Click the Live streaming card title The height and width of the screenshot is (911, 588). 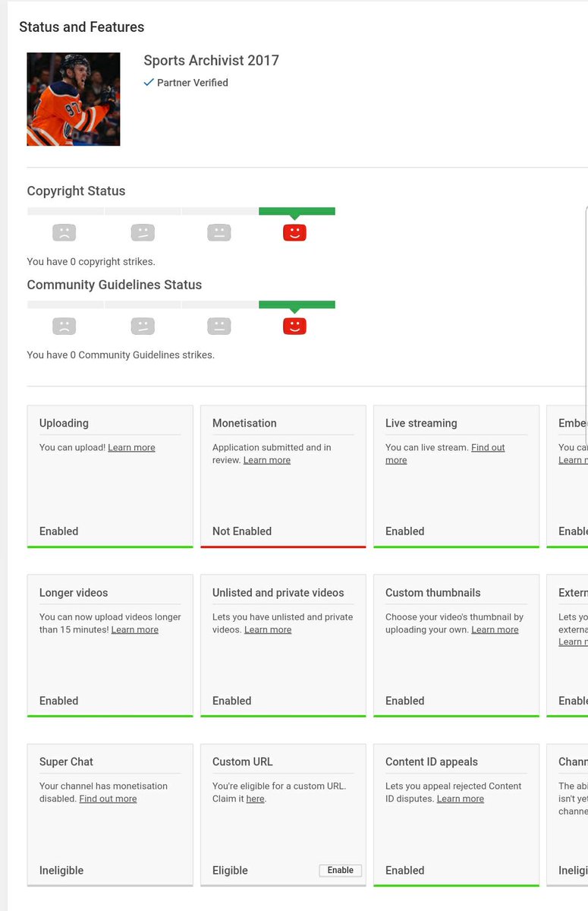pos(421,423)
